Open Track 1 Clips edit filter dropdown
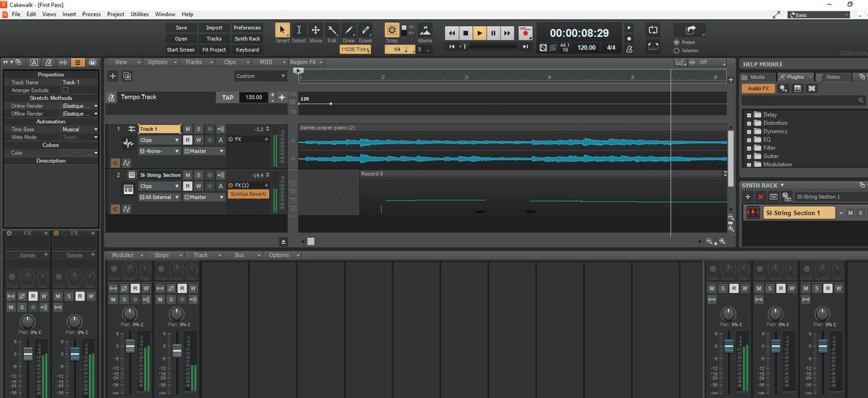The image size is (868, 398). pos(159,140)
